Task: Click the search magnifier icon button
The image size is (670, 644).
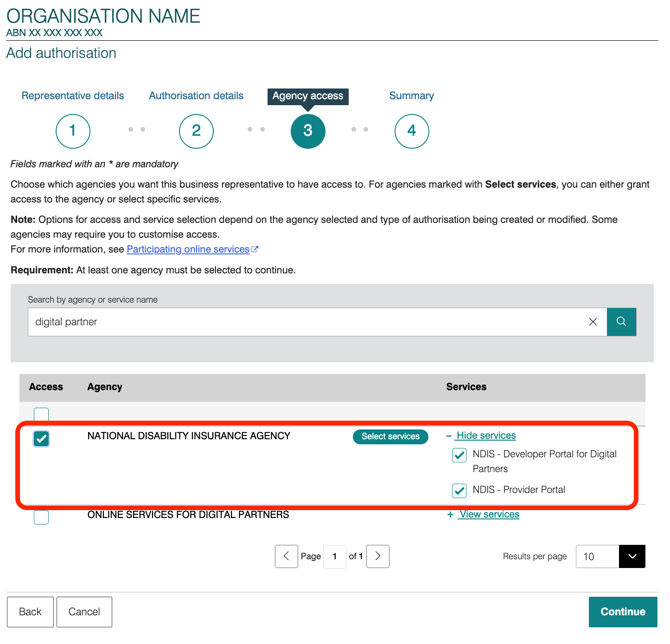Action: tap(621, 322)
